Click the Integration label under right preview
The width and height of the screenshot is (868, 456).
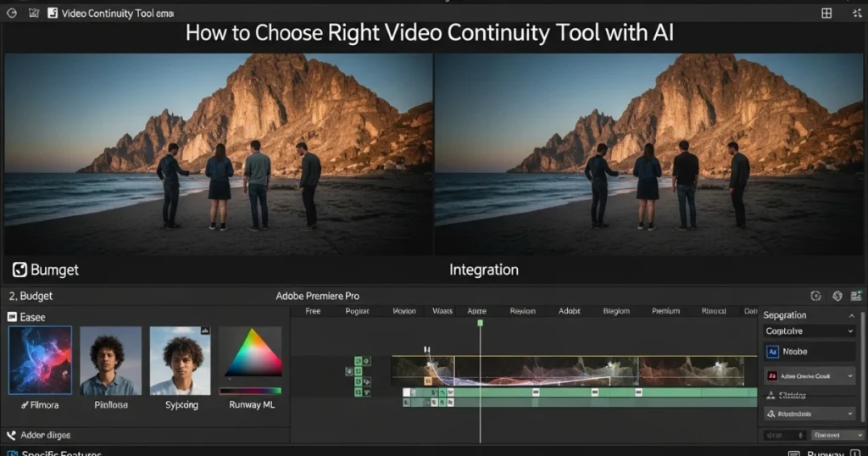[x=484, y=270]
